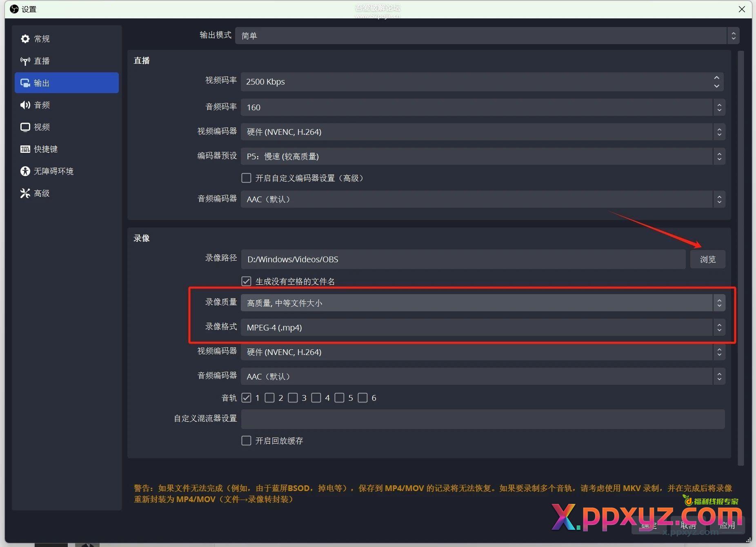Open 录像格式 MPEG-4 dropdown
The height and width of the screenshot is (547, 756).
[x=483, y=328]
